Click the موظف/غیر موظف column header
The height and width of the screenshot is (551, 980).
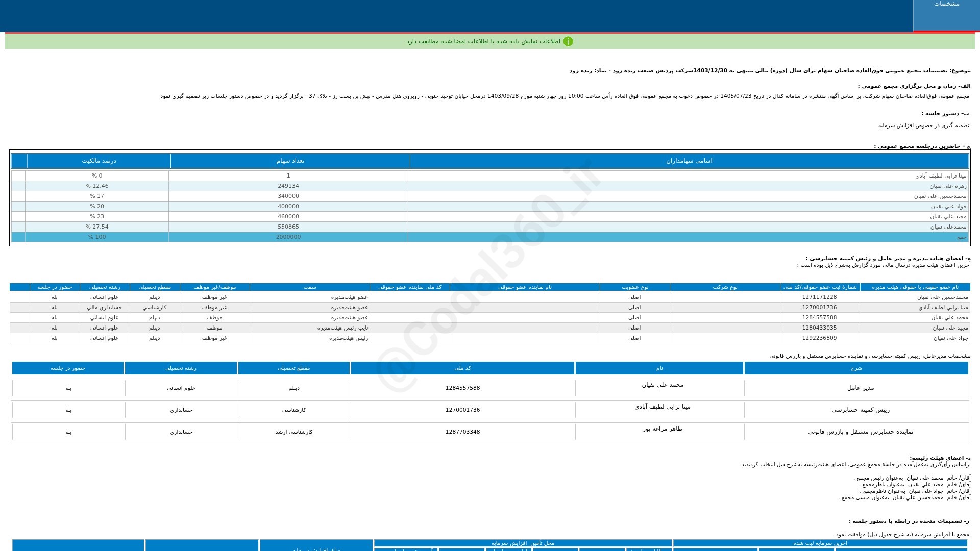point(215,287)
